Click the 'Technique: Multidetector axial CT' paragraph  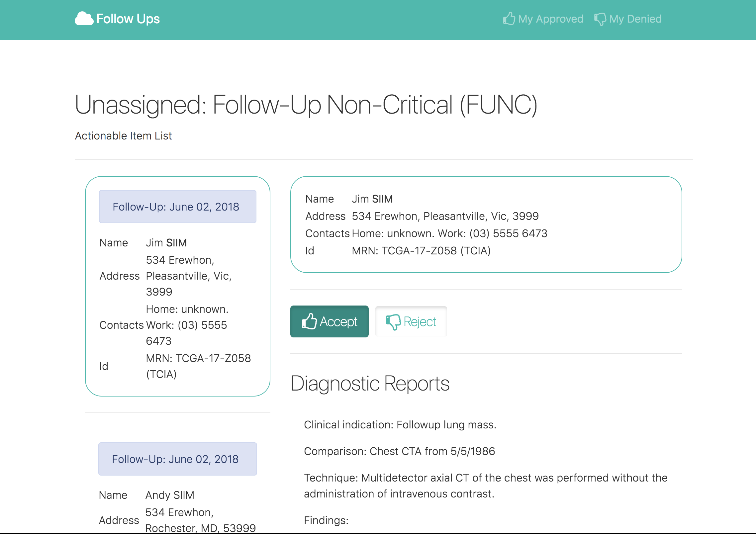(486, 486)
